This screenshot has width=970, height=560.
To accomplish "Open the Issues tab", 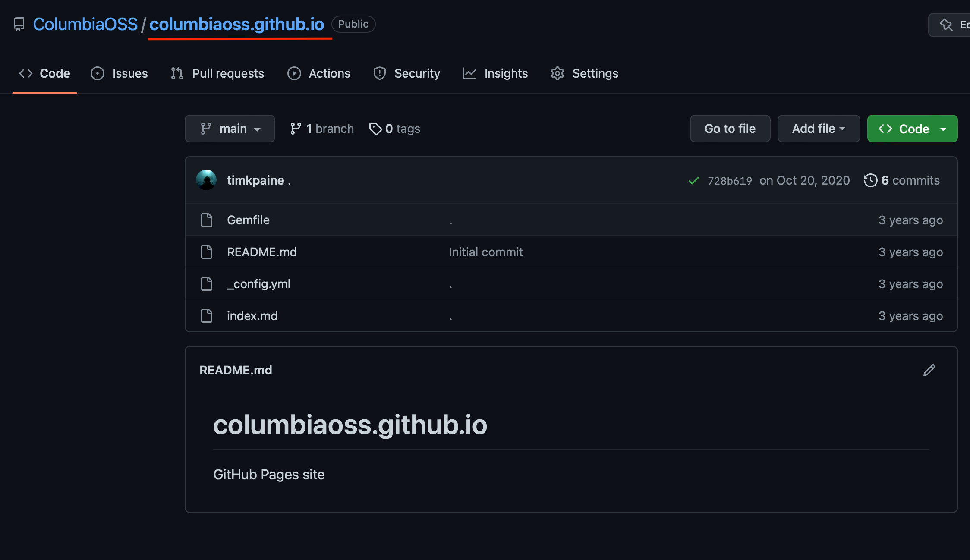I will coord(119,73).
